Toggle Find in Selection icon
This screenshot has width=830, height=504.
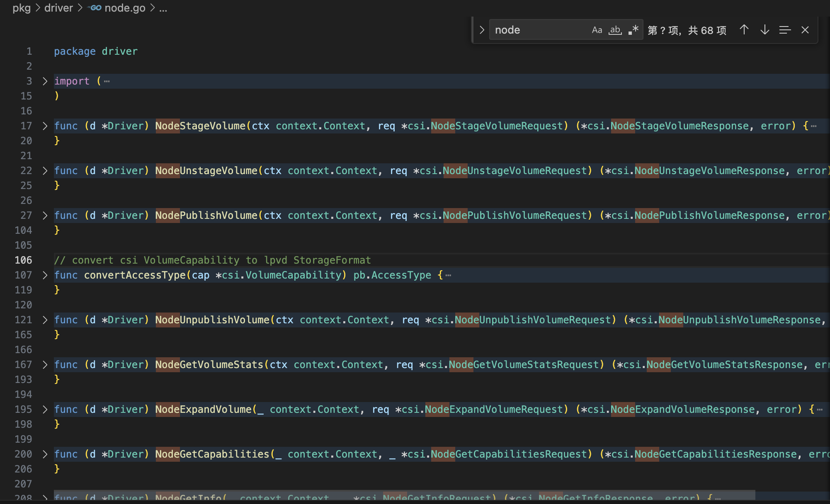pyautogui.click(x=785, y=30)
